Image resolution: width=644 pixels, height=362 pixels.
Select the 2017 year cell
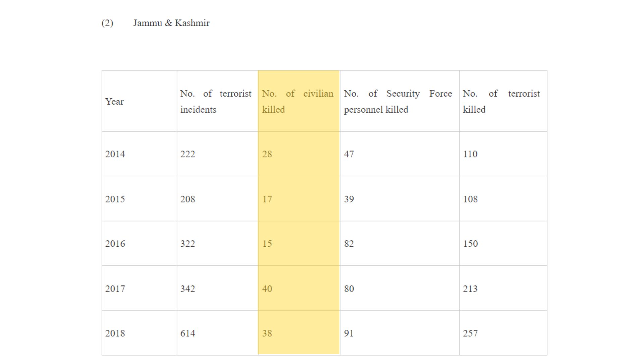point(115,289)
